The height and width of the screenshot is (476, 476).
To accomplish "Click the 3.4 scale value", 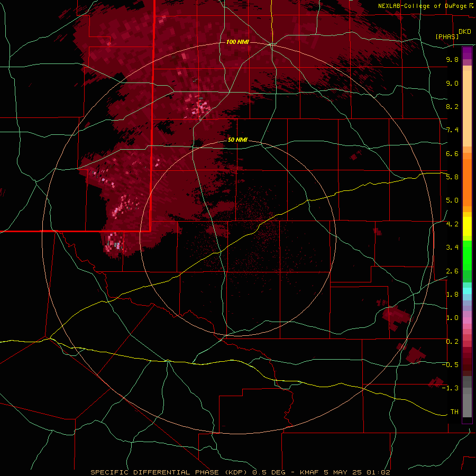I will (x=452, y=248).
